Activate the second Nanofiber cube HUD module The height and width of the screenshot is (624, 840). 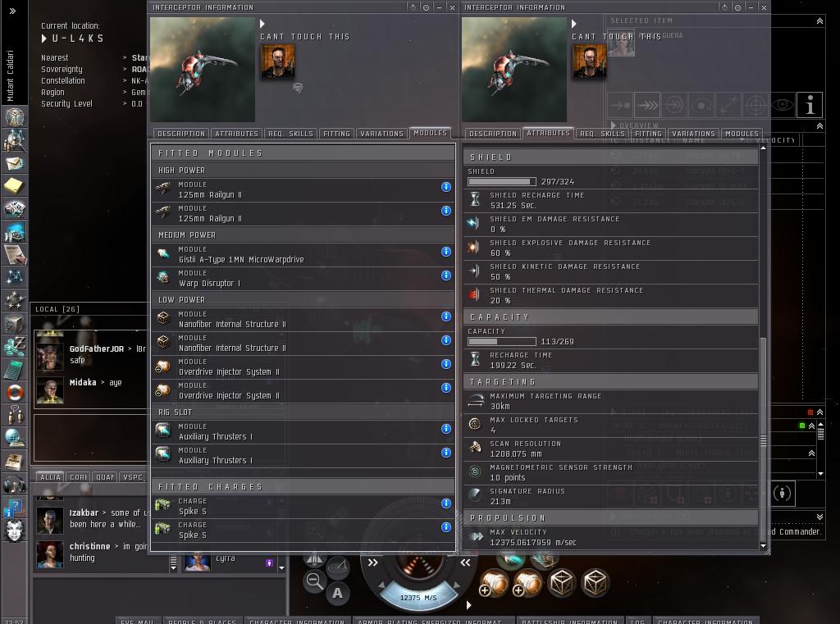(x=595, y=583)
